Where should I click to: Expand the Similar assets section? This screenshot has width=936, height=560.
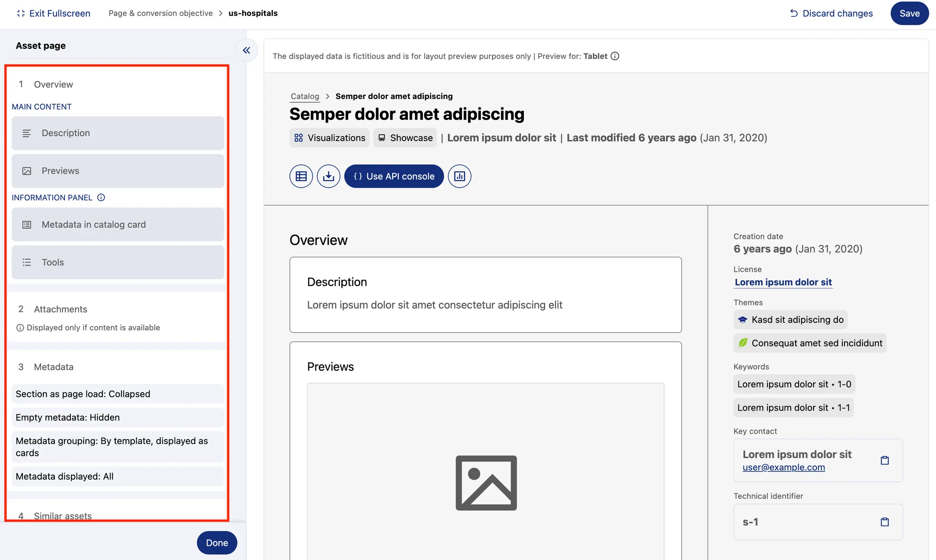point(63,516)
